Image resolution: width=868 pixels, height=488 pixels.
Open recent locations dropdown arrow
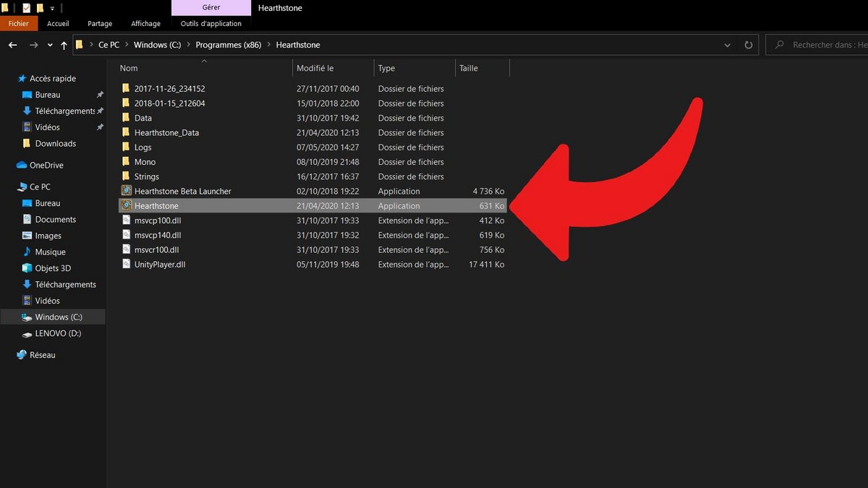click(50, 45)
